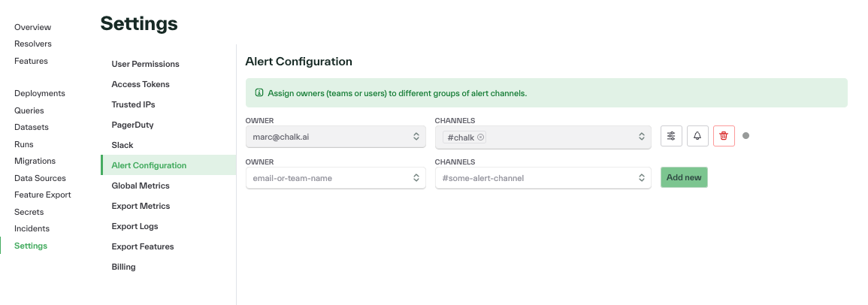The width and height of the screenshot is (868, 305).
Task: Open the marc@chalk.ai owner dropdown
Action: [335, 136]
